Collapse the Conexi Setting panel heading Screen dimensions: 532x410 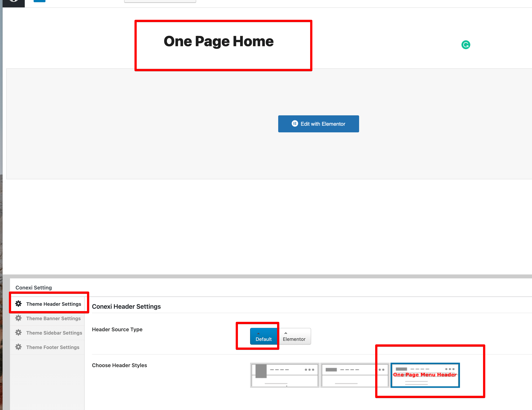(34, 288)
